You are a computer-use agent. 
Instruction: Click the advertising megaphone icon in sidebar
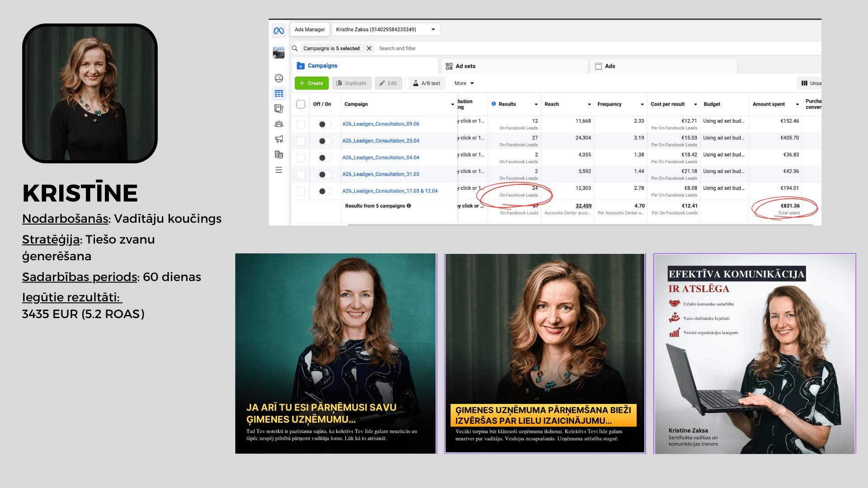pyautogui.click(x=279, y=139)
